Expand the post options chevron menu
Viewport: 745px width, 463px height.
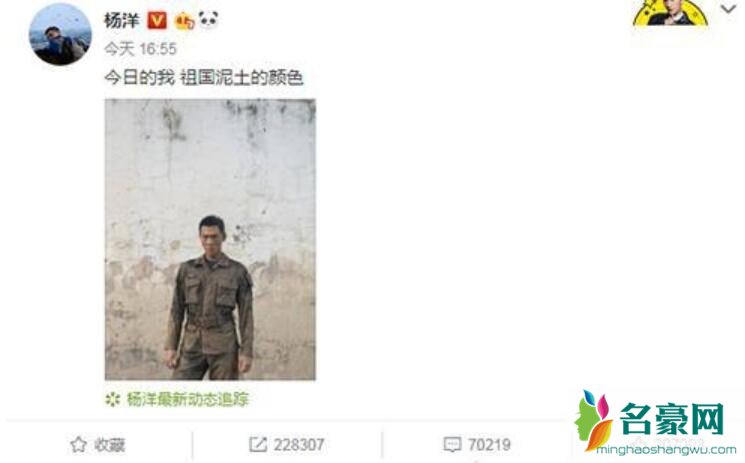[728, 9]
